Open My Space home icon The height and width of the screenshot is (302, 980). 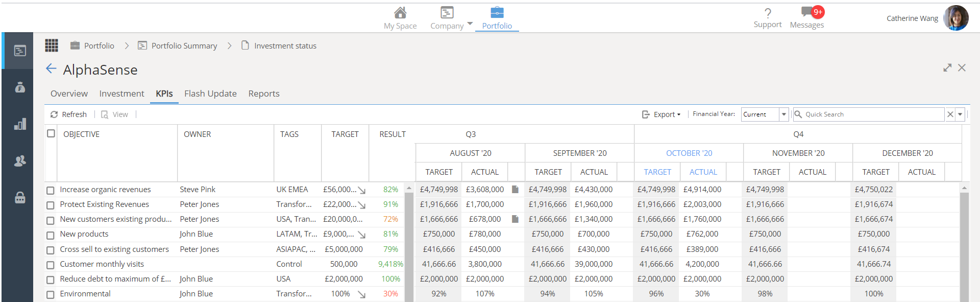(400, 12)
